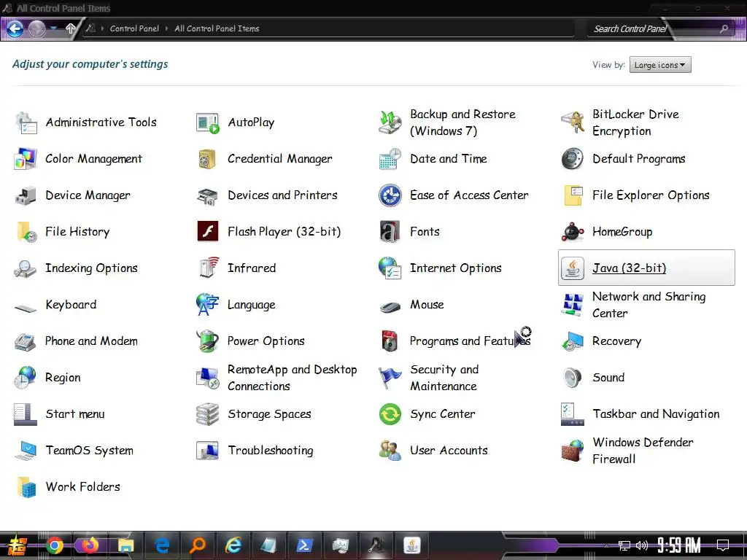Open File Explorer Options icon
This screenshot has width=747, height=560.
[x=573, y=195]
